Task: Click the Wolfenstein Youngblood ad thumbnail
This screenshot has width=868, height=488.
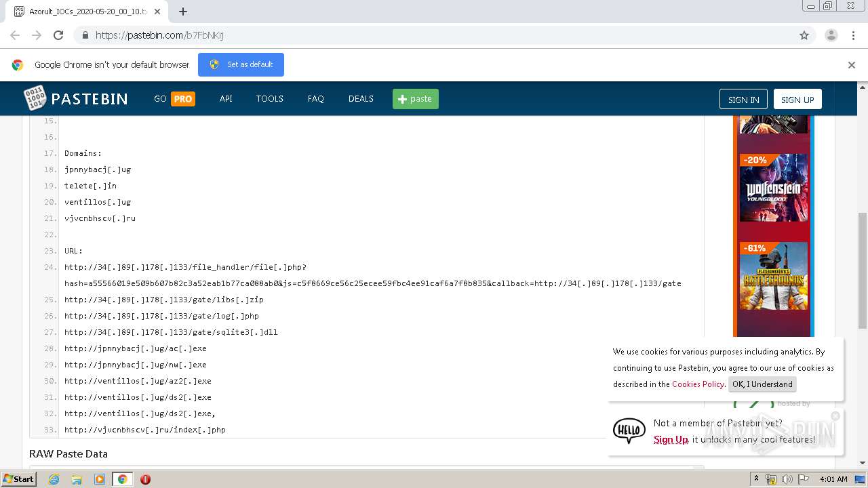Action: click(774, 188)
